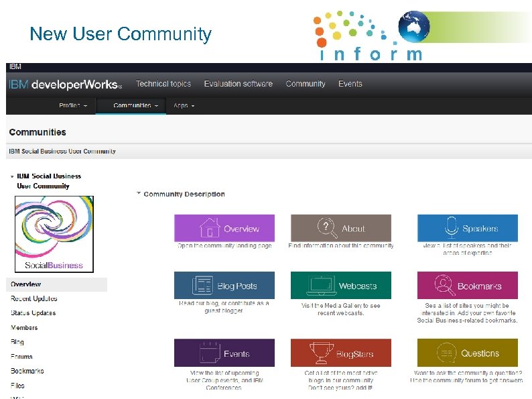This screenshot has width=532, height=399.
Task: Select Overview in left sidebar
Action: tap(57, 284)
